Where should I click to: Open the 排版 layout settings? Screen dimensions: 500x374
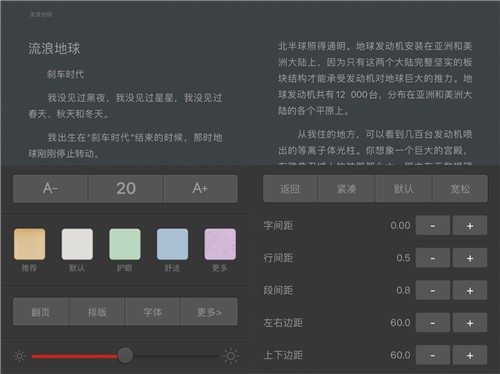[97, 312]
